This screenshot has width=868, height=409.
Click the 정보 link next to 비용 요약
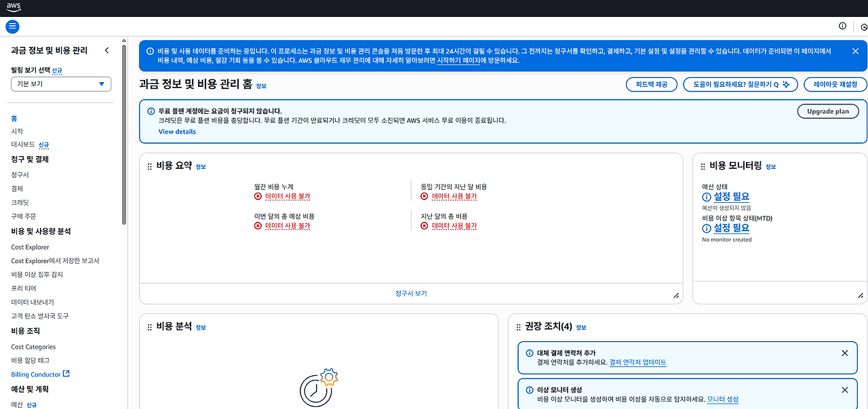201,167
